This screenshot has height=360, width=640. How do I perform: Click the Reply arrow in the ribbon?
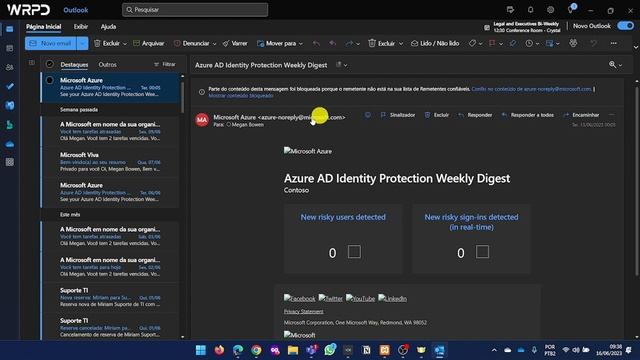pos(316,43)
